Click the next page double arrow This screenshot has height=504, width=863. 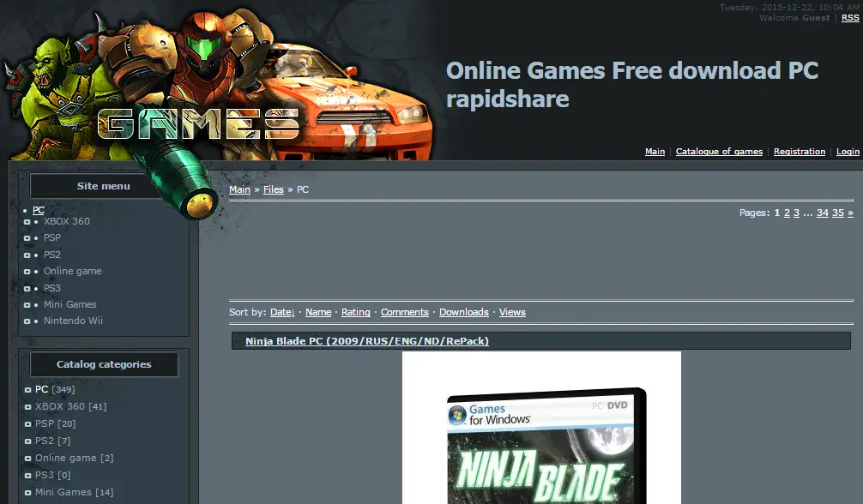click(850, 213)
